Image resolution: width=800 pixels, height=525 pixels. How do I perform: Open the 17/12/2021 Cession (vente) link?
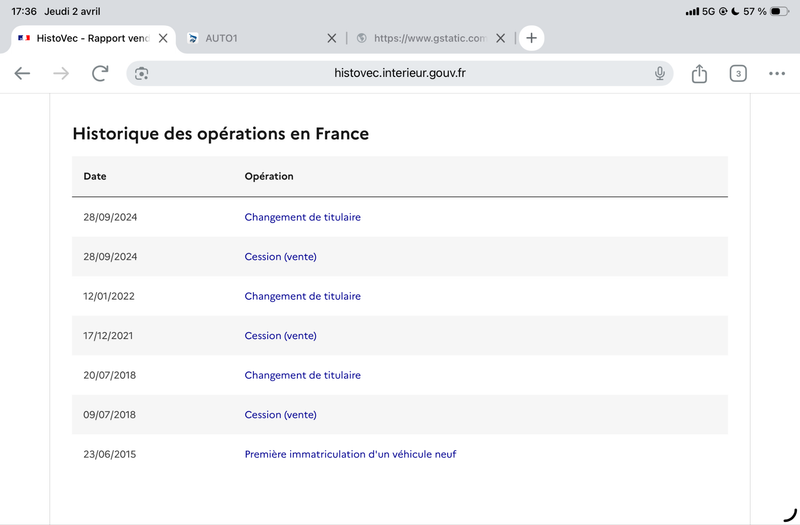[x=280, y=336]
